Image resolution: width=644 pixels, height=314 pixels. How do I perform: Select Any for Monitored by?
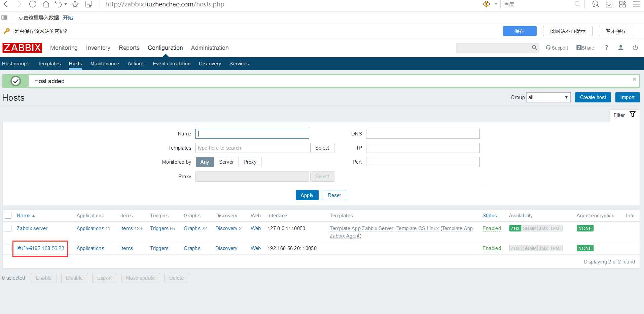(x=205, y=162)
